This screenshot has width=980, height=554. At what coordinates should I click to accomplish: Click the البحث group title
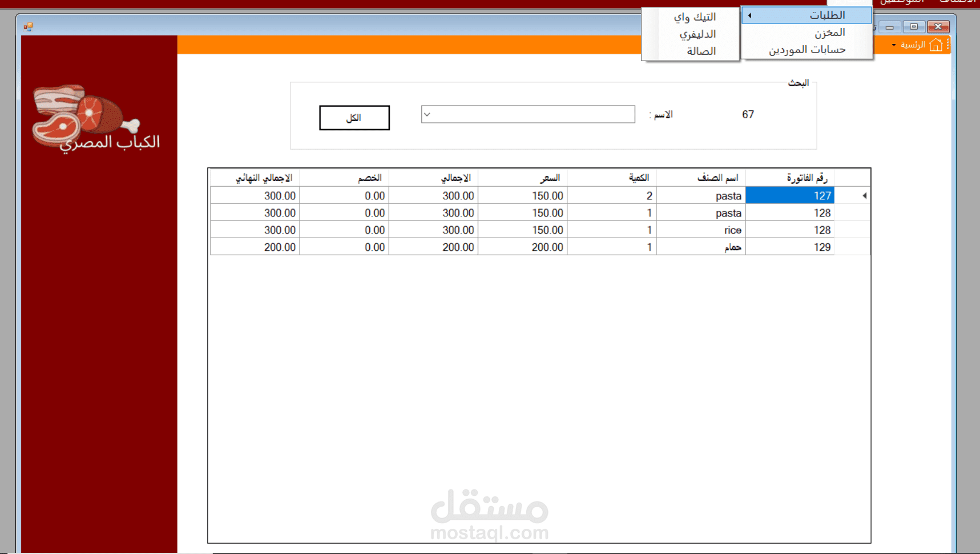point(798,83)
